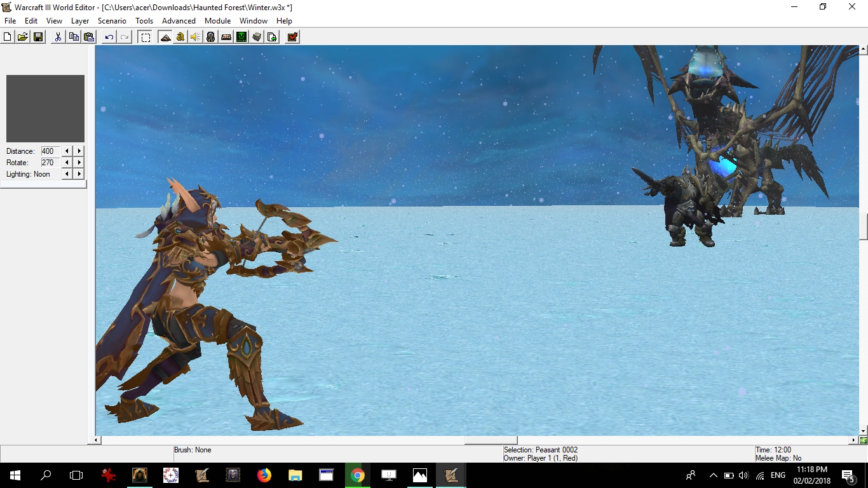Open File Explorer from the taskbar
This screenshot has width=868, height=488.
[x=295, y=475]
